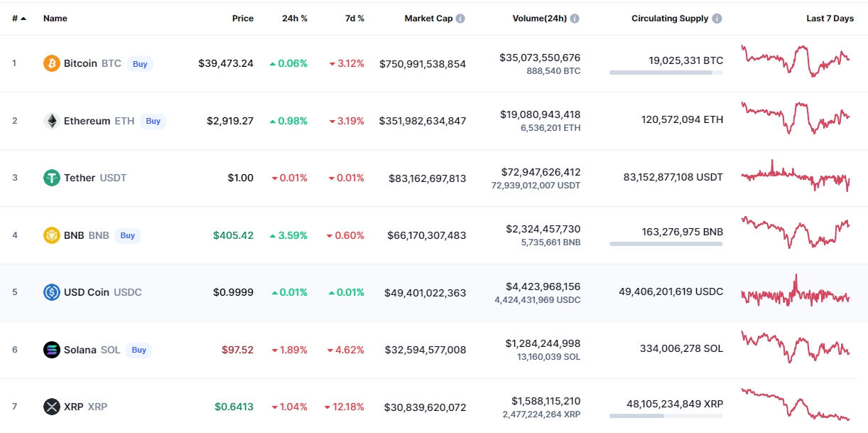Viewport: 868px width, 433px height.
Task: Open the Circulating Supply info icon
Action: [717, 18]
